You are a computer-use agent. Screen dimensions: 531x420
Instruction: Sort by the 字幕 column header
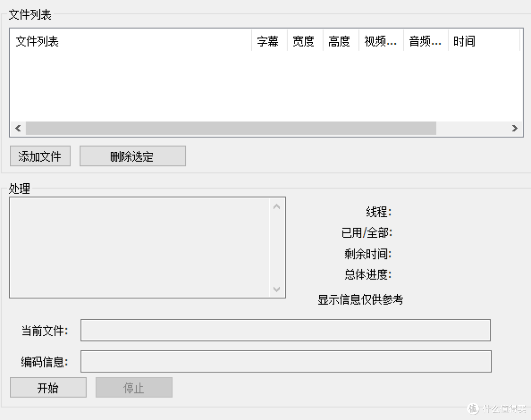(269, 41)
